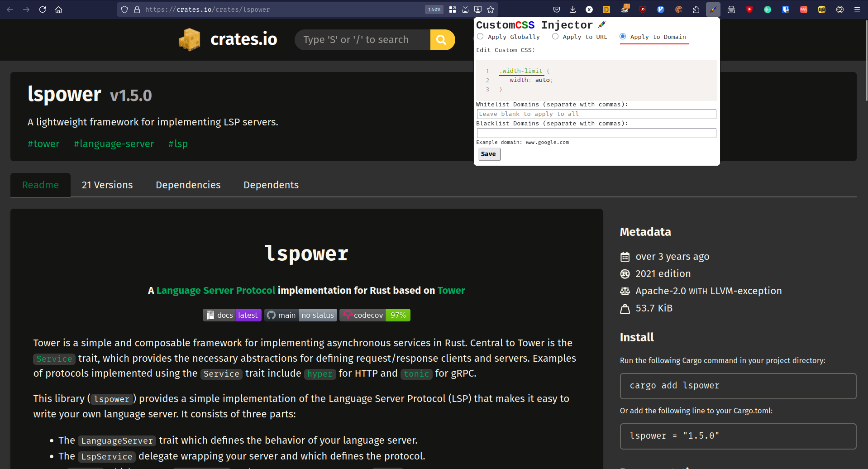This screenshot has width=868, height=469.
Task: Select the Apply to URL radio button
Action: click(x=555, y=37)
